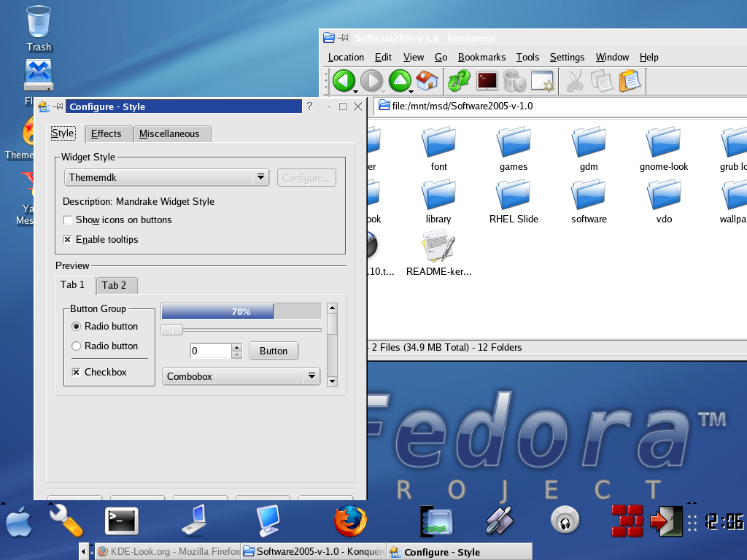This screenshot has height=560, width=747.
Task: Click the help question mark in title bar
Action: 309,106
